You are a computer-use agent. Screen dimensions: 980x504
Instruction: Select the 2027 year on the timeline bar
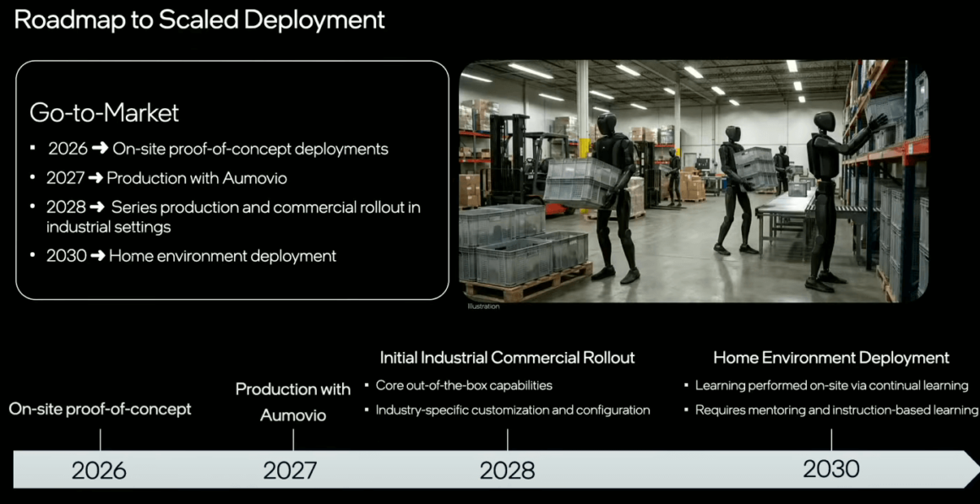coord(290,470)
